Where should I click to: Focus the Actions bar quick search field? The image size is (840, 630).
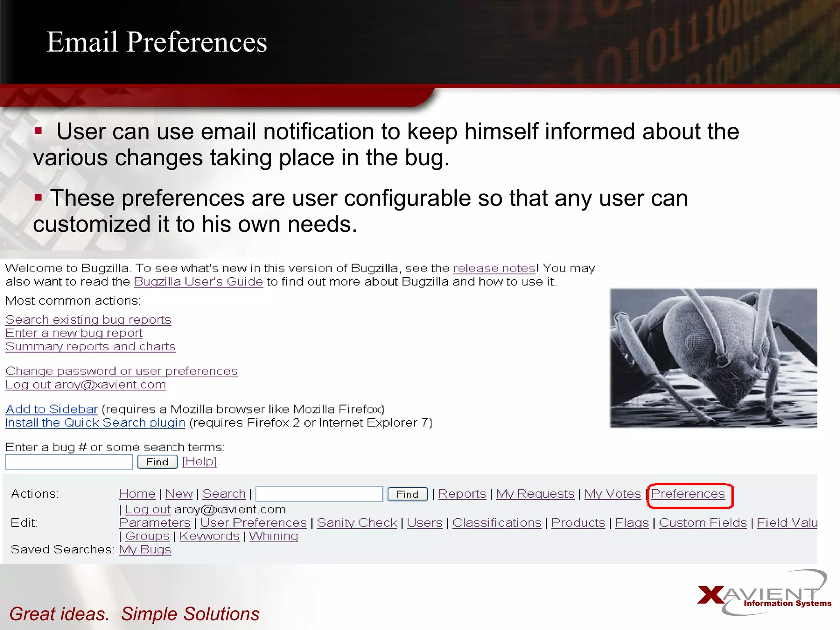tap(319, 494)
